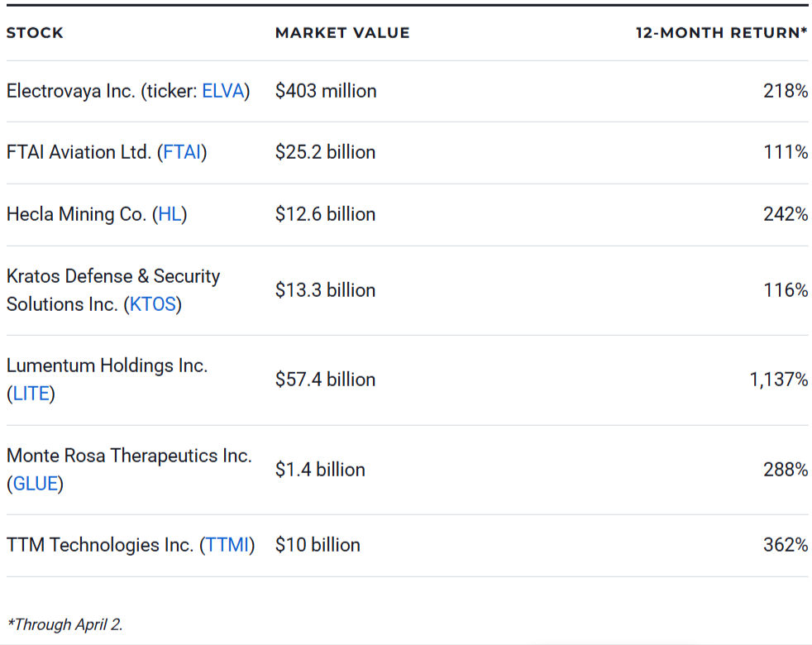Select the 362% return for TTM Technologies
Viewport: 812px width, 645px height.
click(x=786, y=545)
